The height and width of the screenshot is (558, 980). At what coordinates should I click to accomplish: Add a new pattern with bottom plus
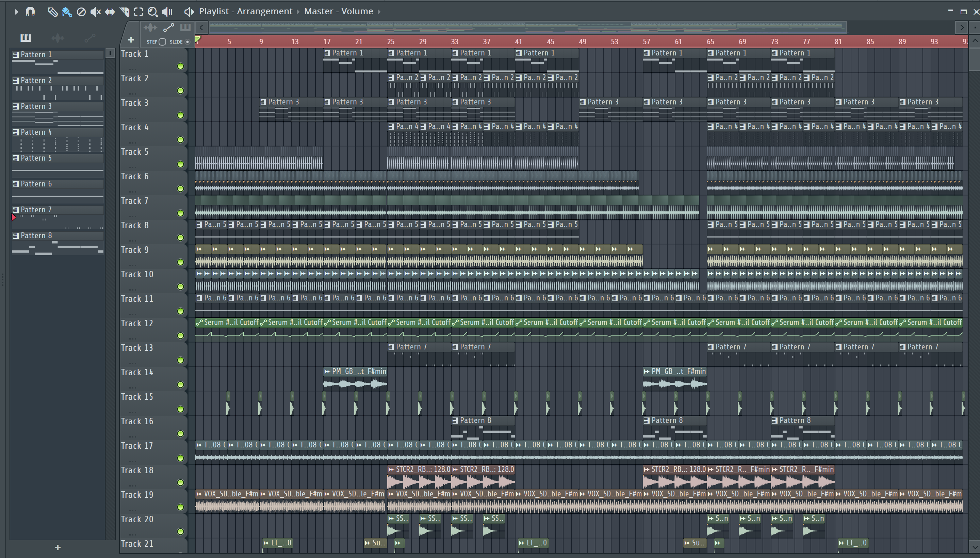[x=58, y=547]
